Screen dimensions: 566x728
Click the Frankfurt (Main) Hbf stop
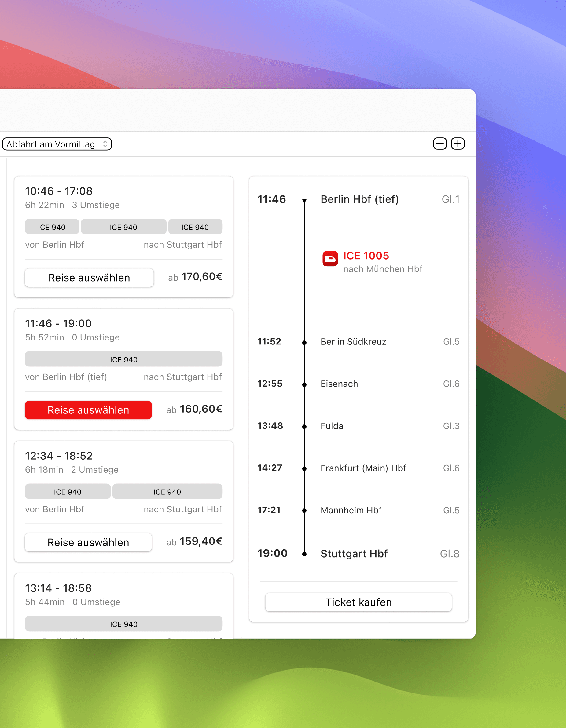[363, 468]
